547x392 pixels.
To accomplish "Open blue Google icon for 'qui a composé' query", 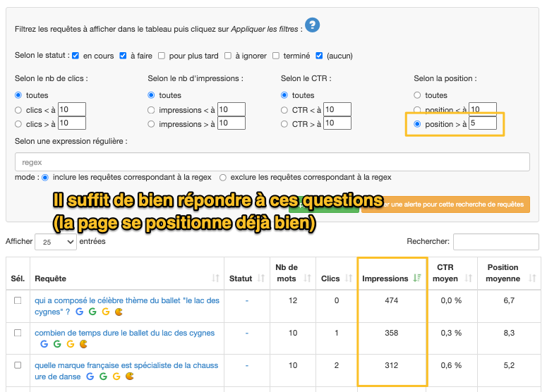I will point(80,312).
